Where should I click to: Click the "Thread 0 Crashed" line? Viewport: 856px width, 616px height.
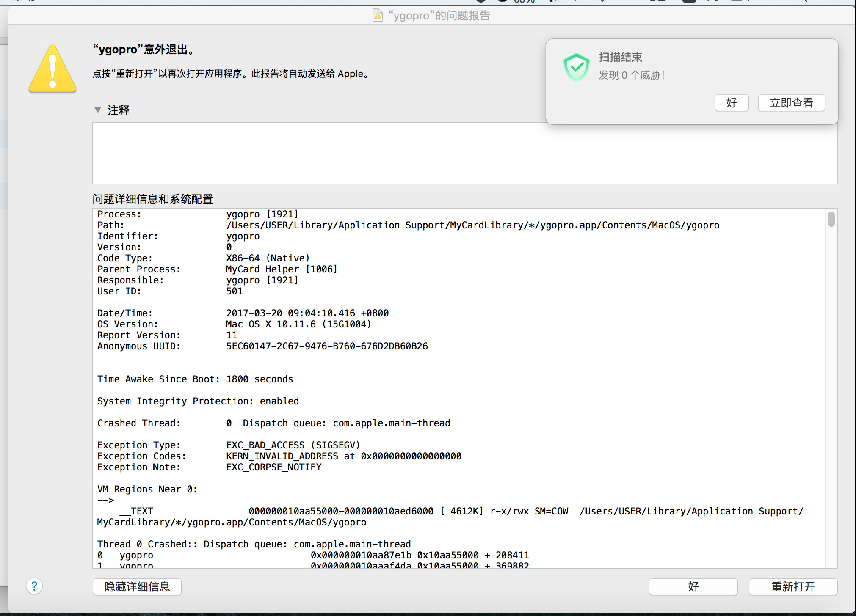pyautogui.click(x=254, y=544)
